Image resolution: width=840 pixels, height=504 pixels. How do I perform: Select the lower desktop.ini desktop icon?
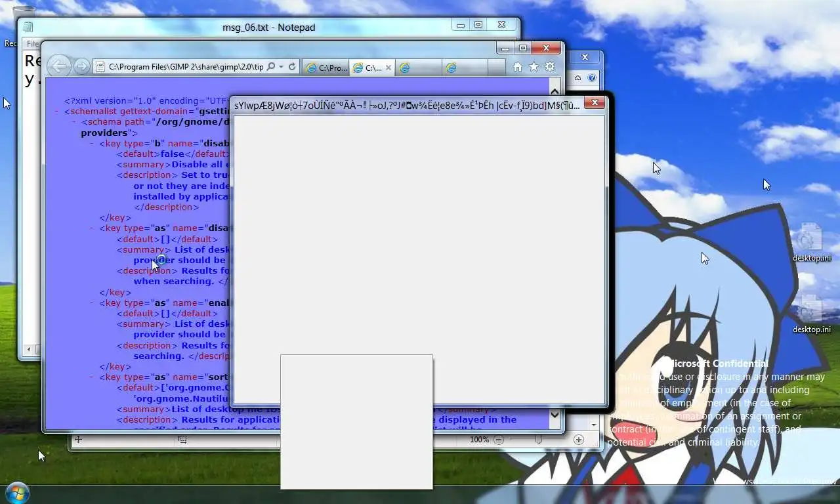[x=811, y=314]
